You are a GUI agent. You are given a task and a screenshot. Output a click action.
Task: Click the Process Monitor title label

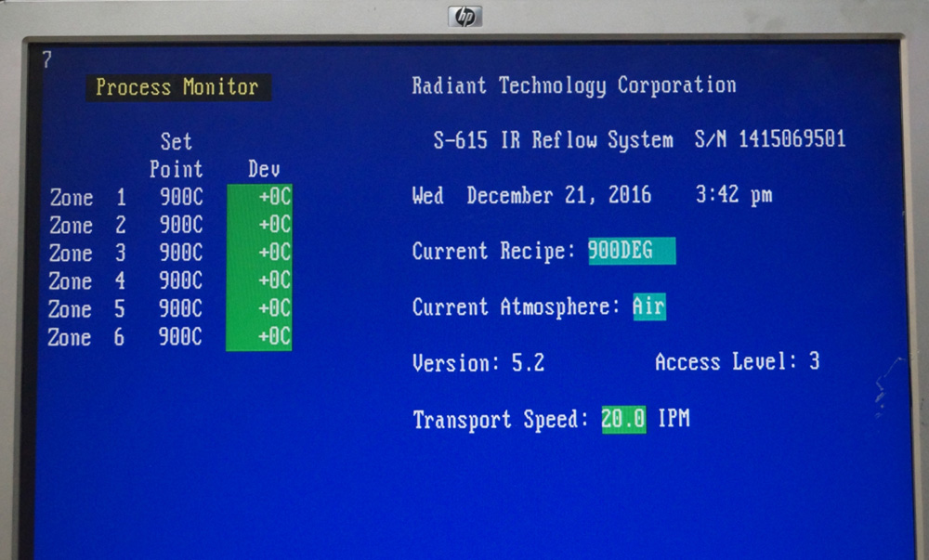point(177,87)
